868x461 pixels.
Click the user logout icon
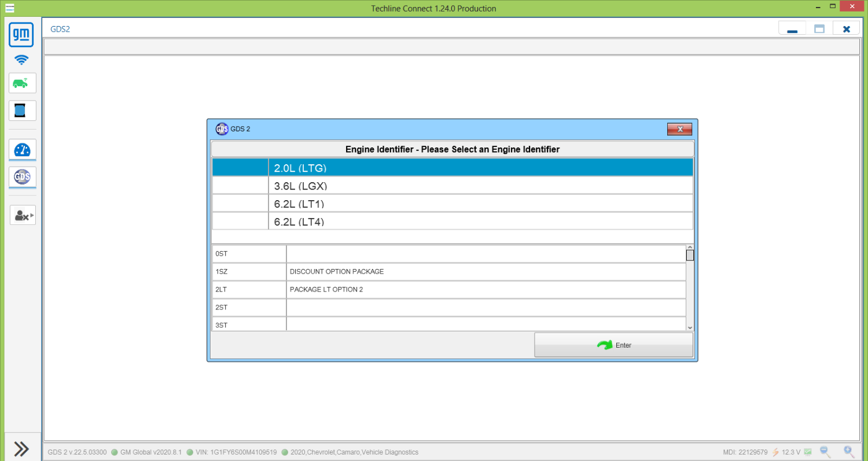coord(23,215)
